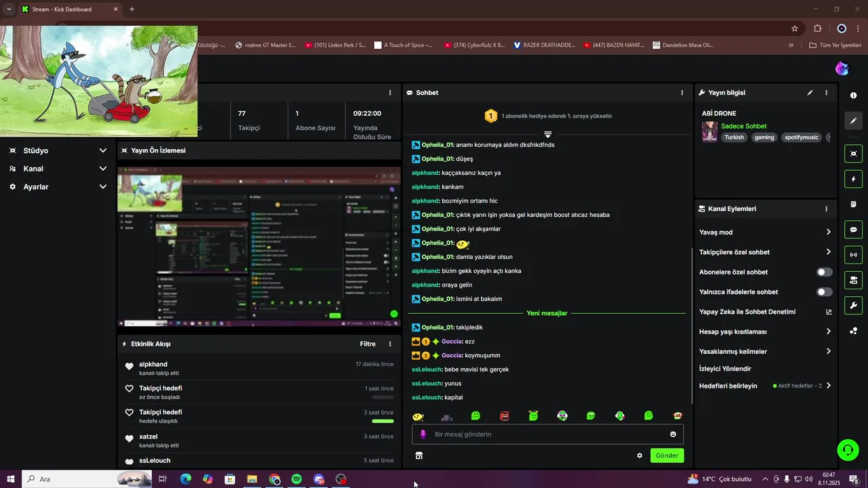868x488 pixels.
Task: Toggle Yalnızca ifadelerle sohbet switch
Action: (x=824, y=292)
